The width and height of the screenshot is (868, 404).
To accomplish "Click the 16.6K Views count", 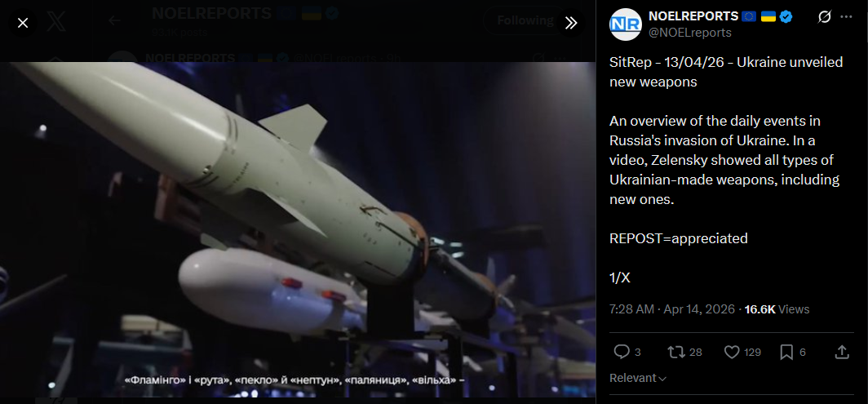I will pyautogui.click(x=777, y=309).
